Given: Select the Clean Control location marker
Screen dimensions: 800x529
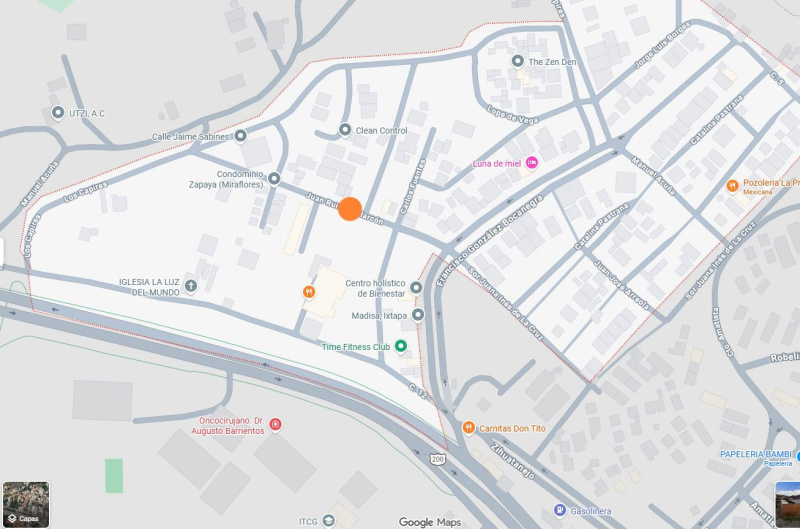Looking at the screenshot, I should pos(345,130).
